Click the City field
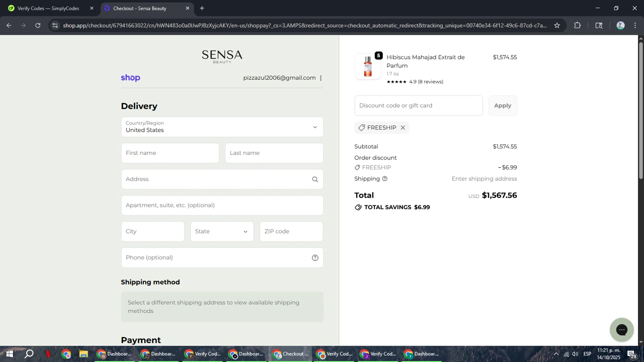644x362 pixels. [153, 232]
